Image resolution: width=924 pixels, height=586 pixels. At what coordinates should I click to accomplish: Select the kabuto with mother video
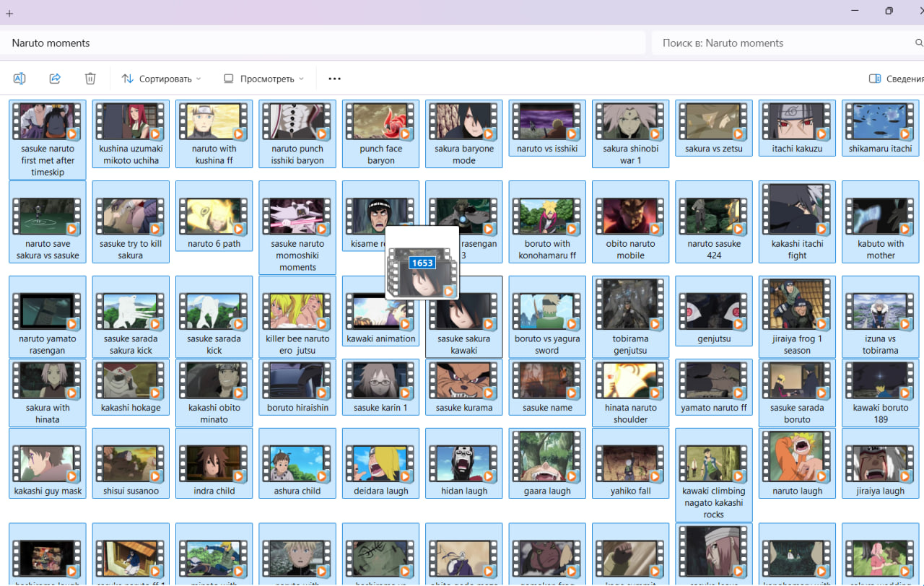coord(881,222)
